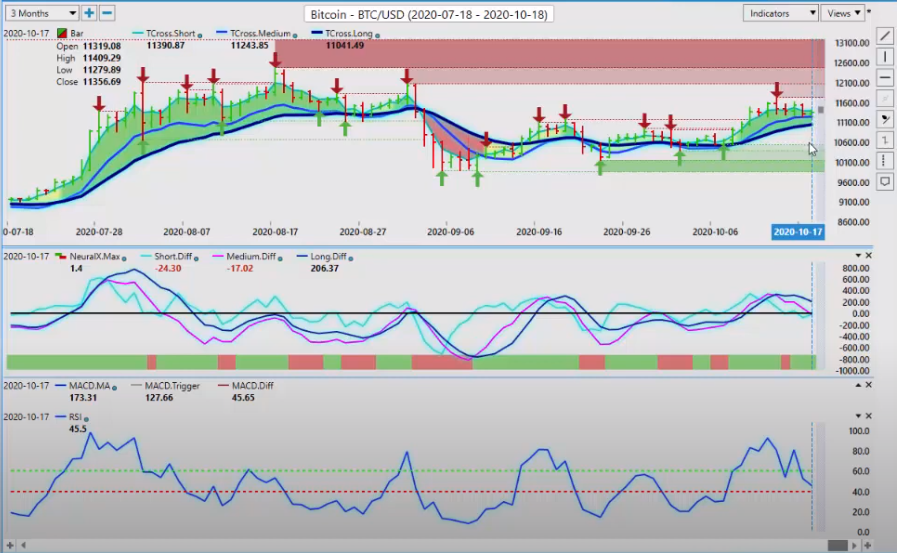Click the Short.Diff legend label
The image size is (897, 553).
click(173, 256)
